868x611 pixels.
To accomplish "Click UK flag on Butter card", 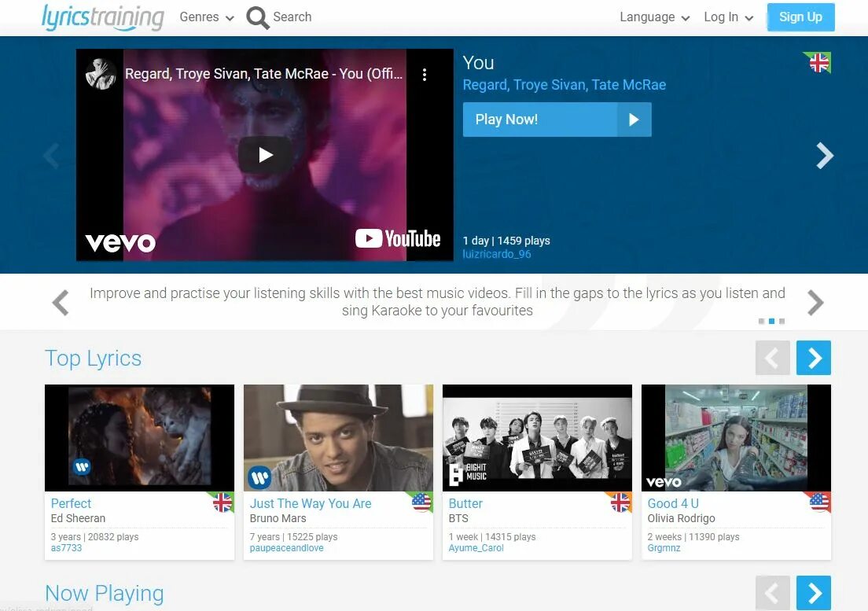I will pos(620,502).
